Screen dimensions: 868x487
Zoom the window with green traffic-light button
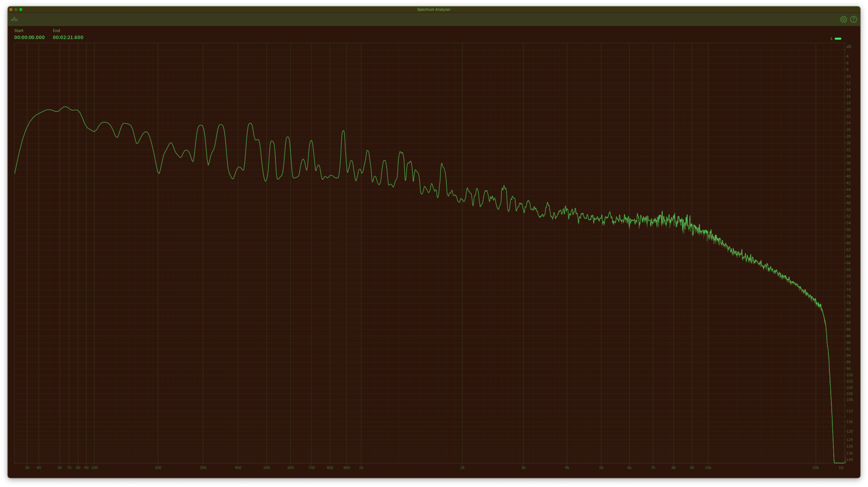21,9
